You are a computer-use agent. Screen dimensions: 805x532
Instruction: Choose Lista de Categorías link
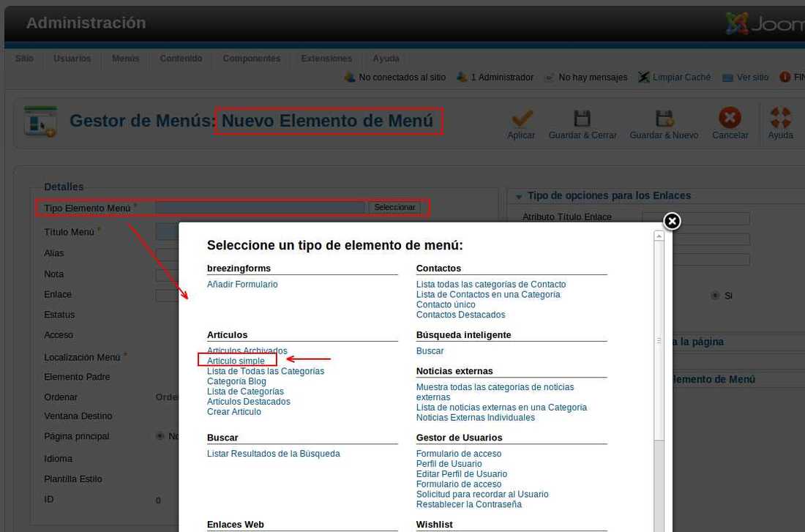click(x=245, y=391)
